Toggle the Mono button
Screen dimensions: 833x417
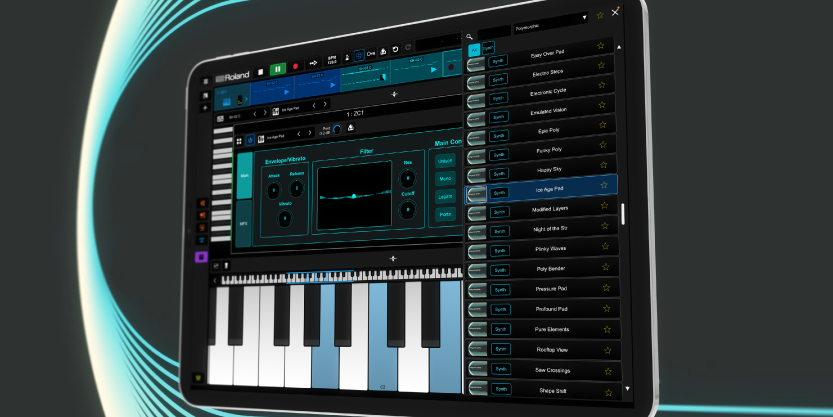pos(445,178)
